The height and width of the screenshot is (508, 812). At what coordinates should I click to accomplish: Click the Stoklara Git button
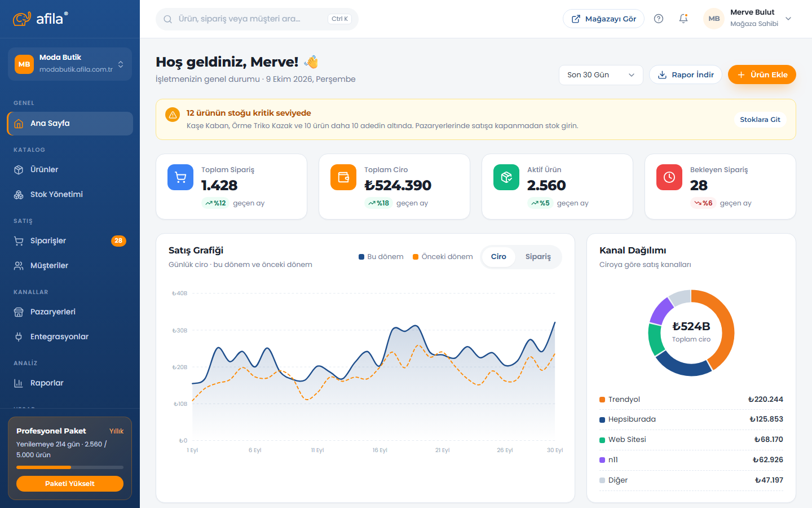(x=760, y=120)
